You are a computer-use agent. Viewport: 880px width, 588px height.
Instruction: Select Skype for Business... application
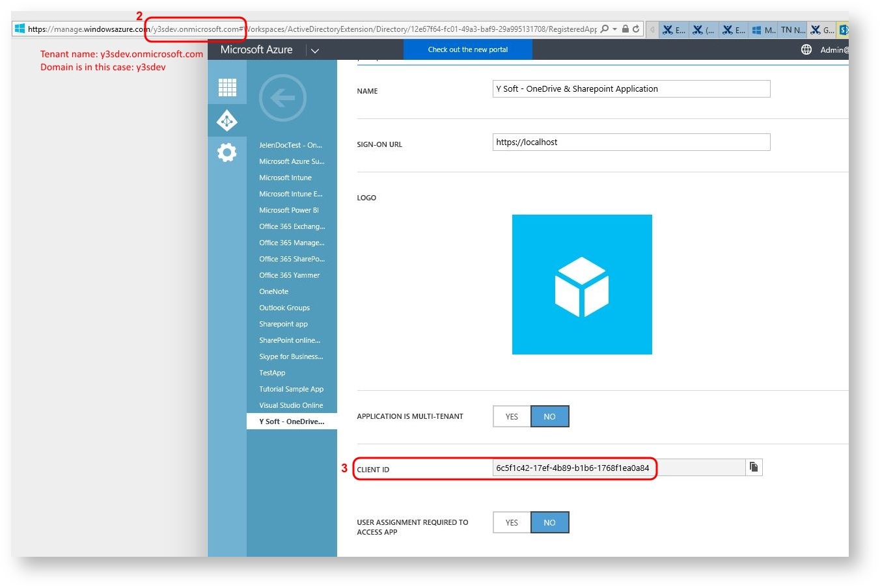(x=292, y=356)
